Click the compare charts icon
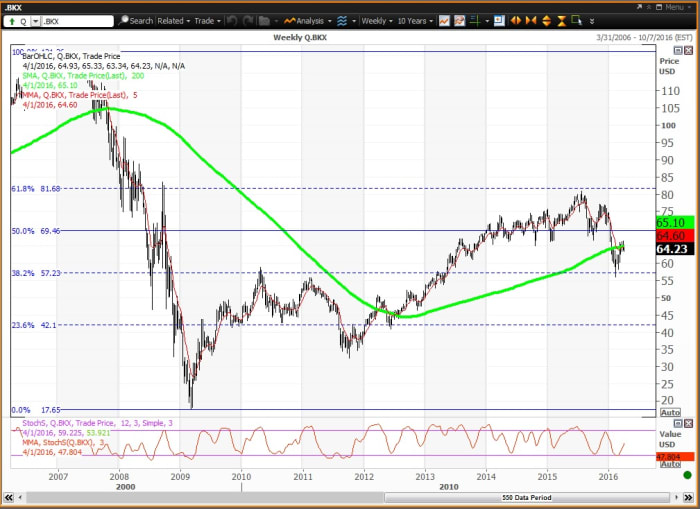 pos(460,21)
